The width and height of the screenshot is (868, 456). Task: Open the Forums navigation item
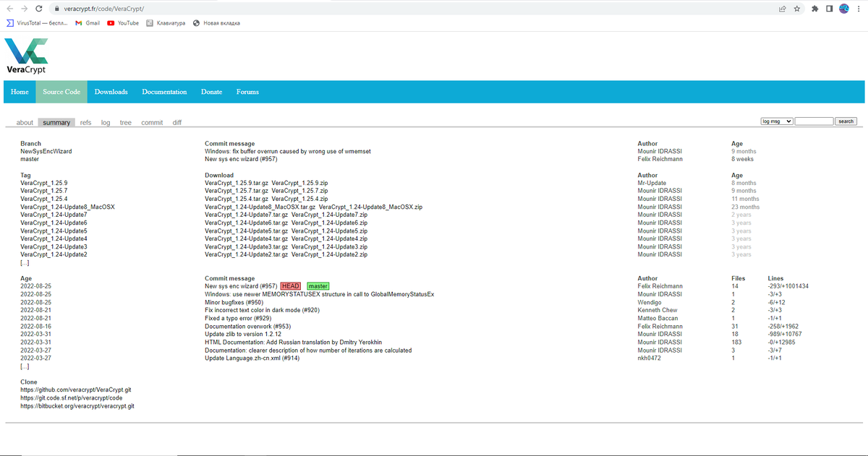click(x=247, y=92)
